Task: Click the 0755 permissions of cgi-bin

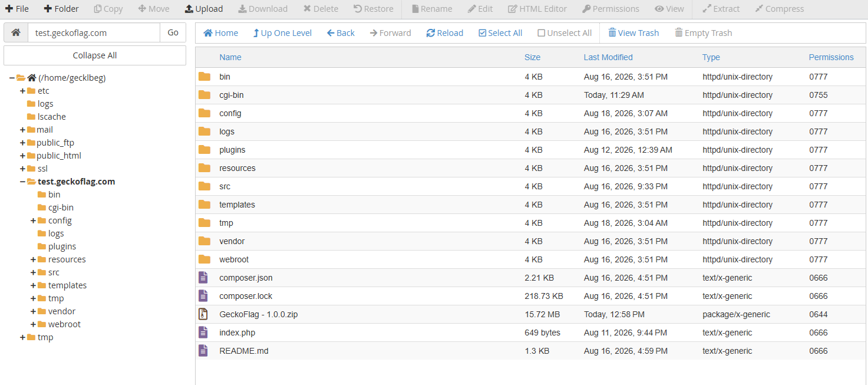Action: (x=819, y=95)
